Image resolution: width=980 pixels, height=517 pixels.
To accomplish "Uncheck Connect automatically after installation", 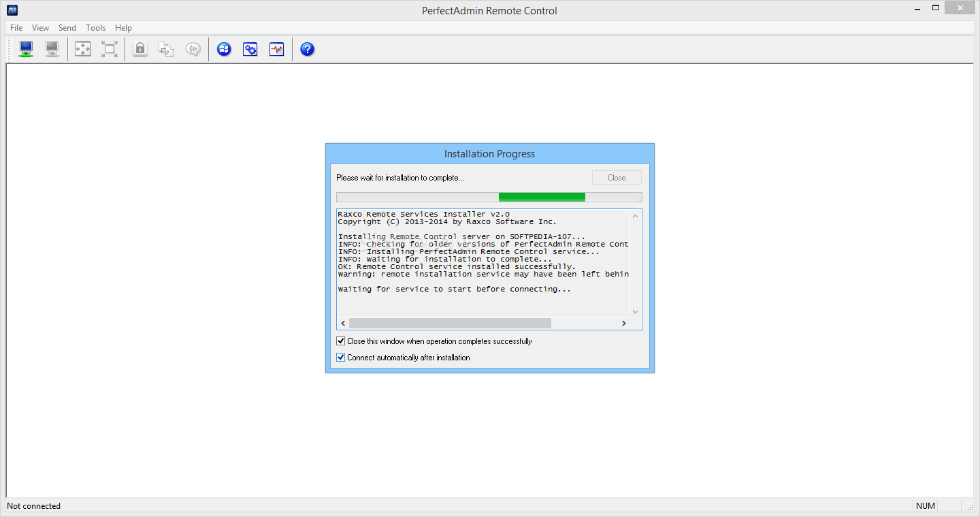I will pyautogui.click(x=341, y=357).
